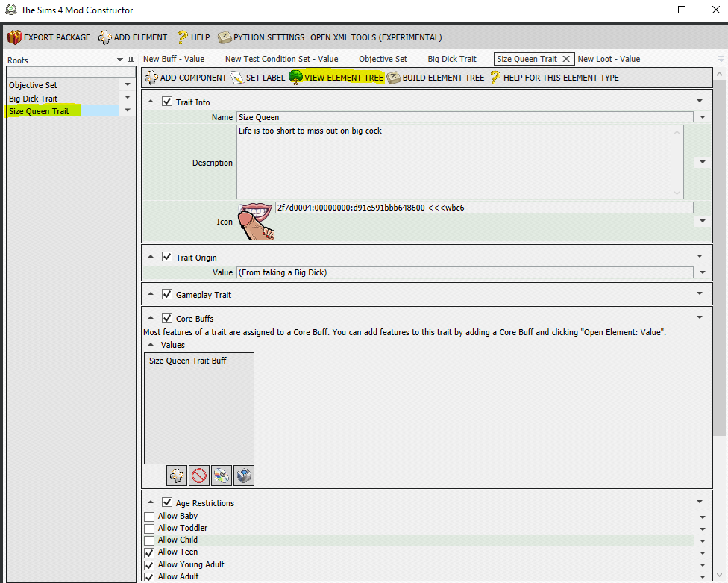
Task: Click the Help question mark icon
Action: (x=183, y=37)
